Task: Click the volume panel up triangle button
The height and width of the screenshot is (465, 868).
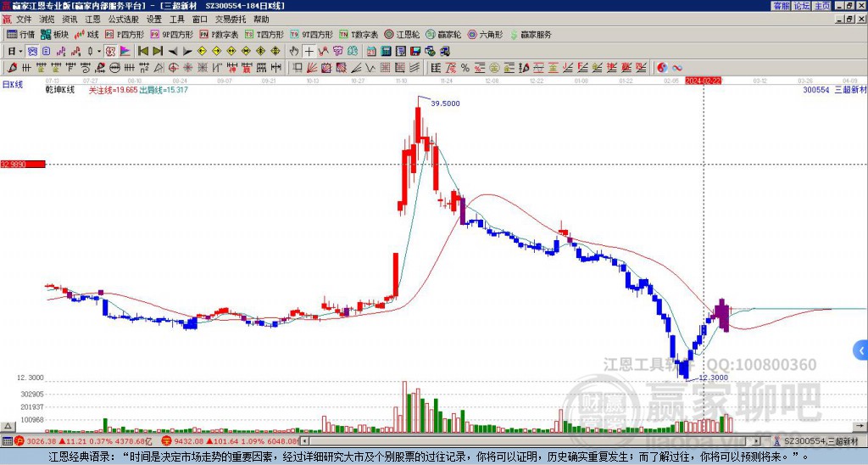Action: click(8, 426)
